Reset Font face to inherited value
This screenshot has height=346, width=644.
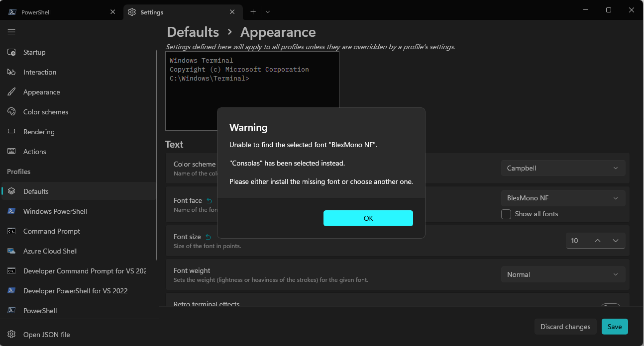(209, 201)
